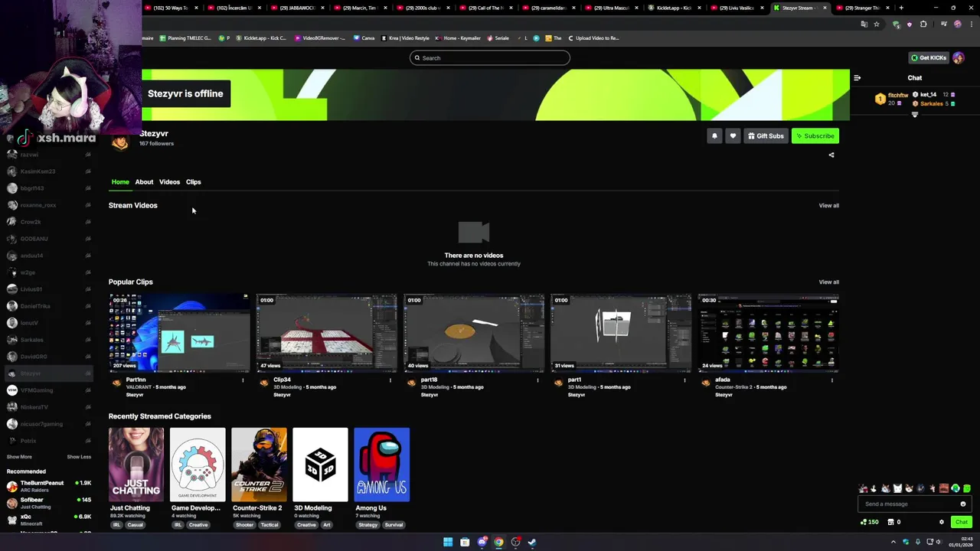Open the 3D Modeling category
The width and height of the screenshot is (980, 551).
(x=320, y=465)
